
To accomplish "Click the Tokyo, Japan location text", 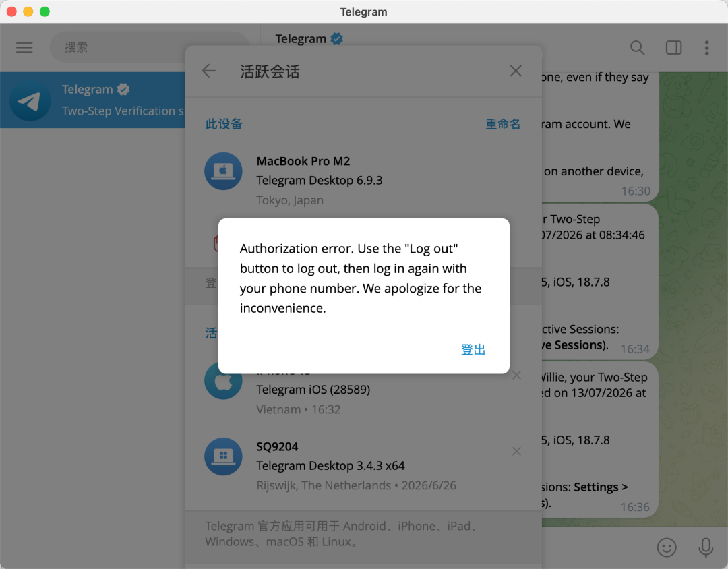I will tap(290, 200).
